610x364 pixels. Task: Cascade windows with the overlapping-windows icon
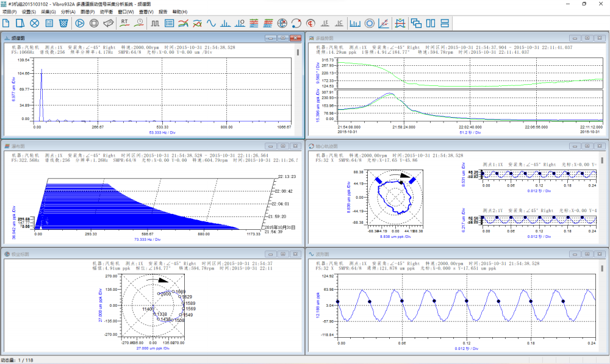pyautogui.click(x=416, y=23)
